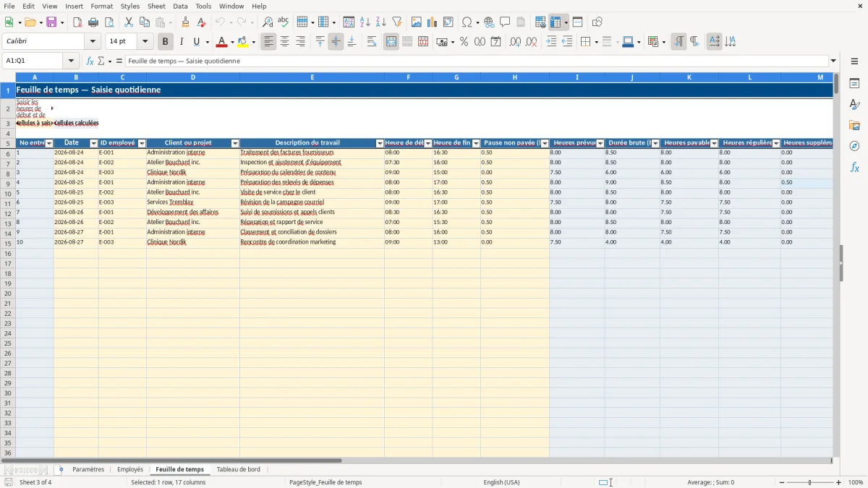Apply red font color swatch
The width and height of the screenshot is (868, 488).
[223, 42]
